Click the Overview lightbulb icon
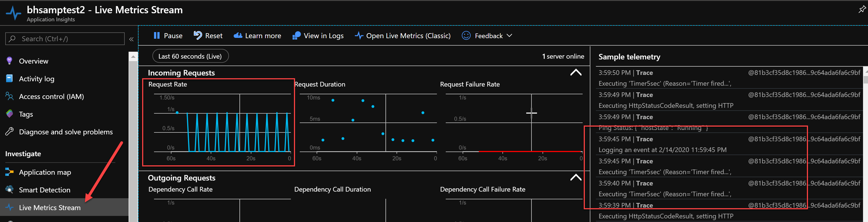Image resolution: width=868 pixels, height=222 pixels. point(9,61)
